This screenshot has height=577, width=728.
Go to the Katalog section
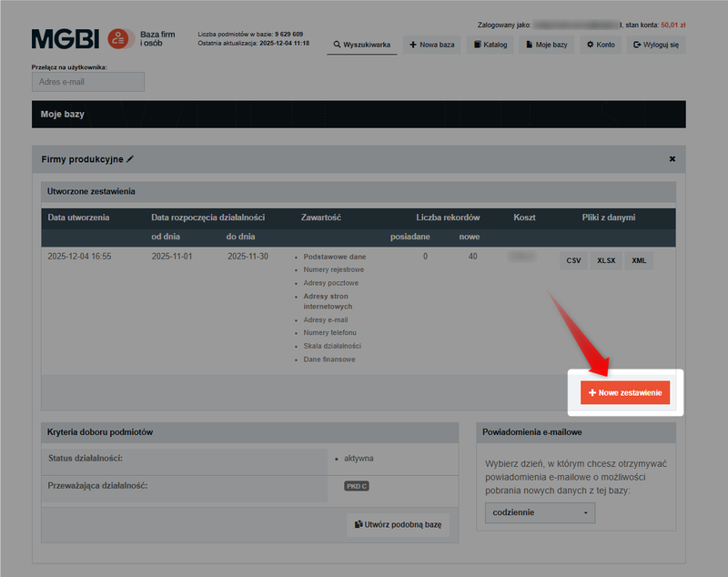click(490, 45)
